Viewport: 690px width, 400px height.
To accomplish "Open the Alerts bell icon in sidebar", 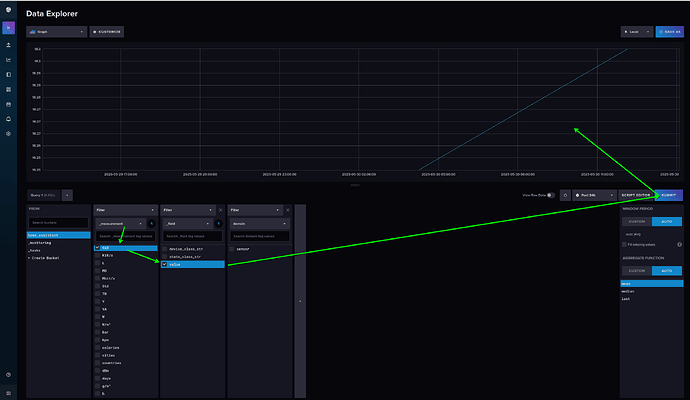I will tap(9, 118).
